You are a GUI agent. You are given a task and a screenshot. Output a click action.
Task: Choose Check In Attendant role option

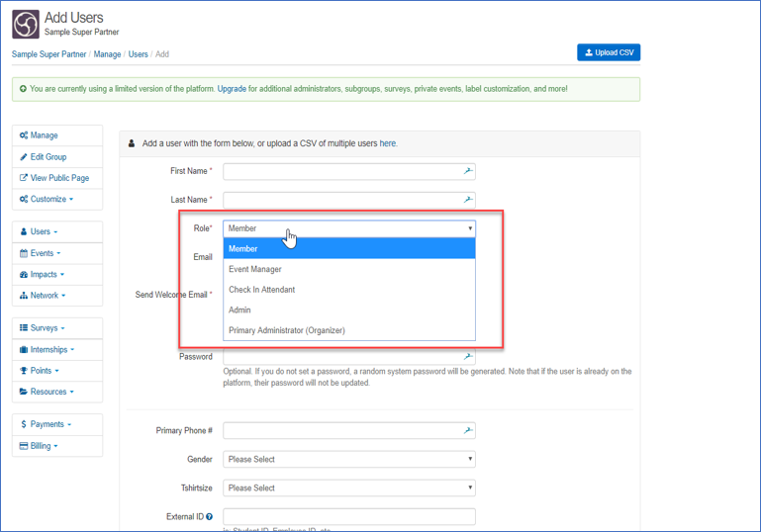[x=261, y=290]
